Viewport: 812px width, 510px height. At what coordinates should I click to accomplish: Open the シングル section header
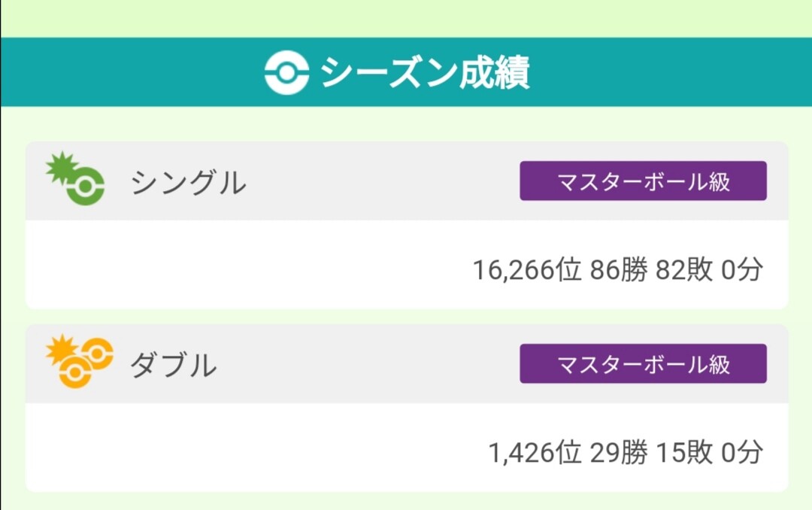(x=407, y=181)
